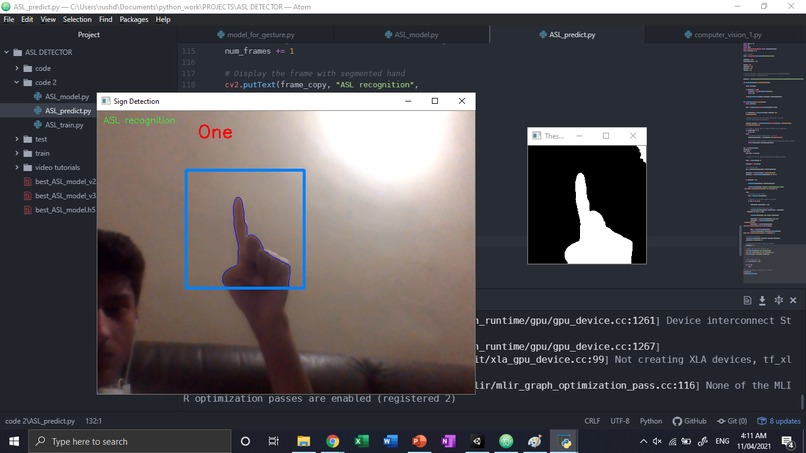The width and height of the screenshot is (806, 453).
Task: Click the save output download icon
Action: point(762,300)
